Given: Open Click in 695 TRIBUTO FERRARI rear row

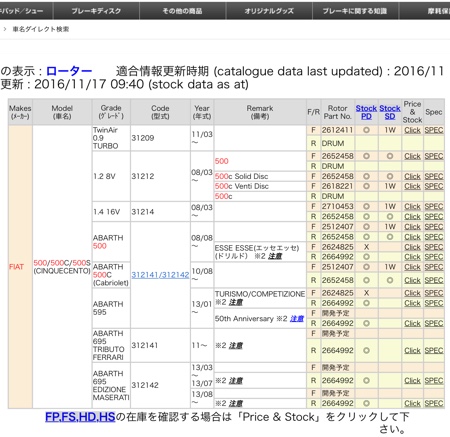Looking at the screenshot, I should [x=412, y=351].
